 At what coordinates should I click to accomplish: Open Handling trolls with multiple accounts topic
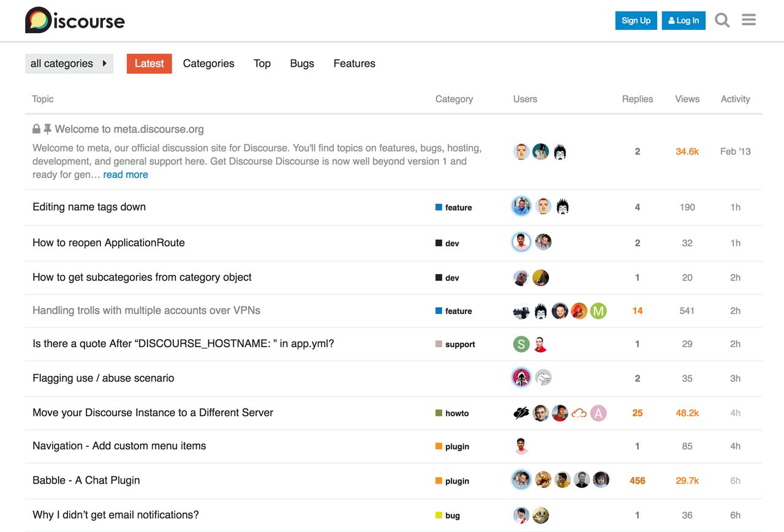click(x=146, y=310)
